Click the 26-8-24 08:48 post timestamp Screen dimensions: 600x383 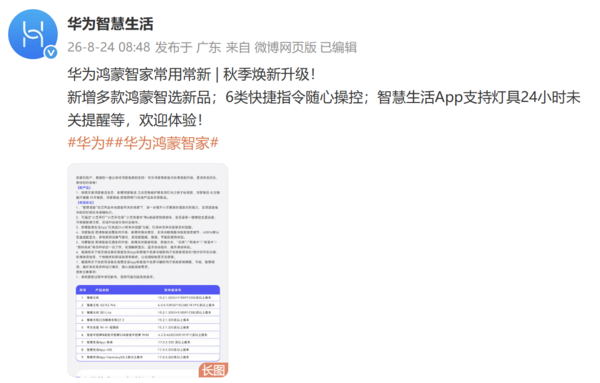pos(109,47)
